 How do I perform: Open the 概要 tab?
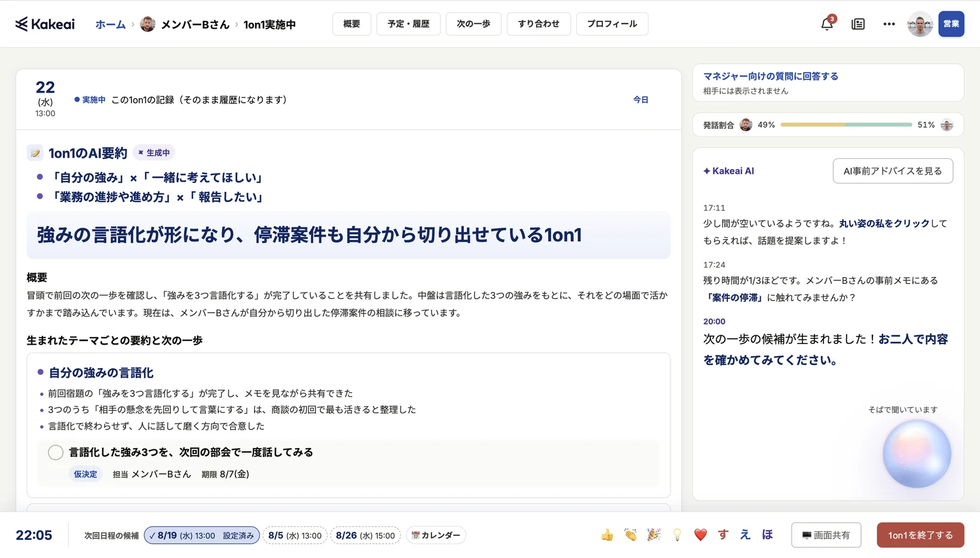(352, 24)
